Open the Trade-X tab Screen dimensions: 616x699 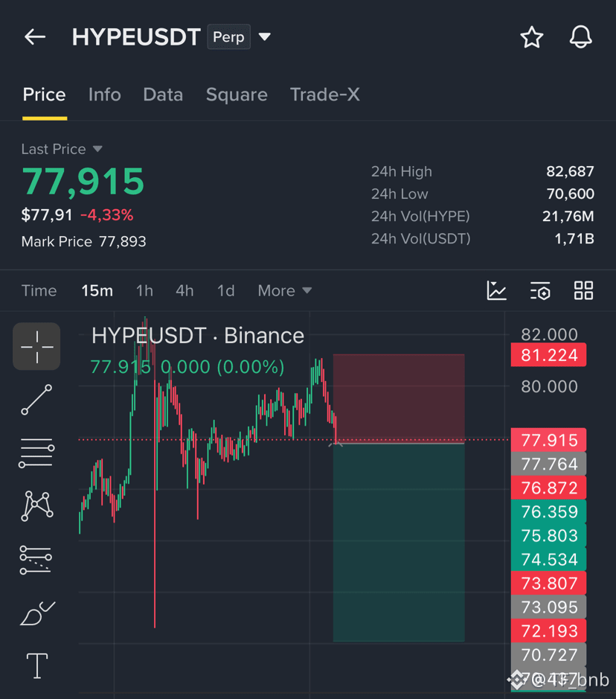coord(324,95)
